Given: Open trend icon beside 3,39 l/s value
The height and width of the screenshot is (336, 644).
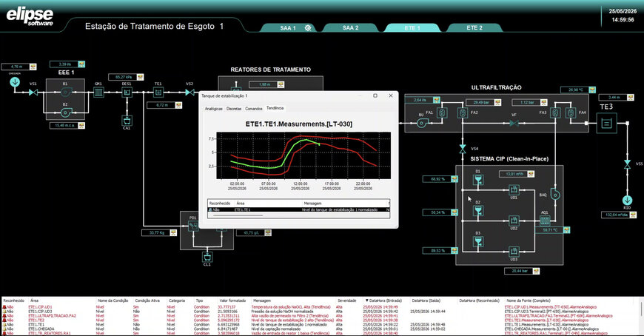Looking at the screenshot, I should (x=81, y=64).
